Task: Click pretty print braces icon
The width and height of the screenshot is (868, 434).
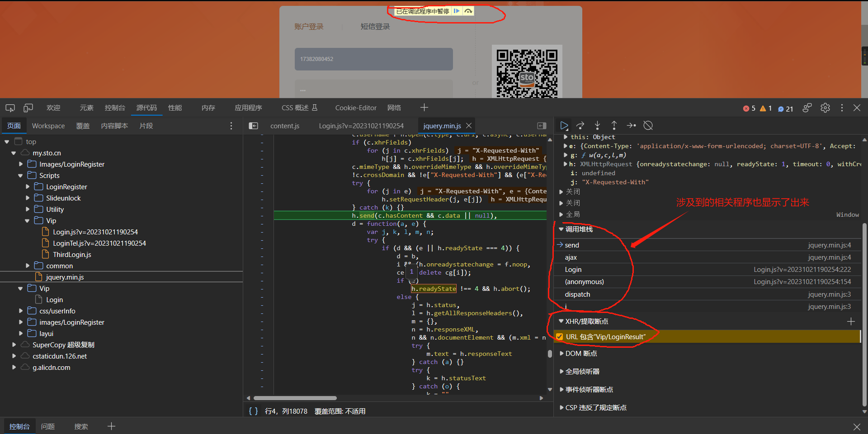Action: point(254,411)
